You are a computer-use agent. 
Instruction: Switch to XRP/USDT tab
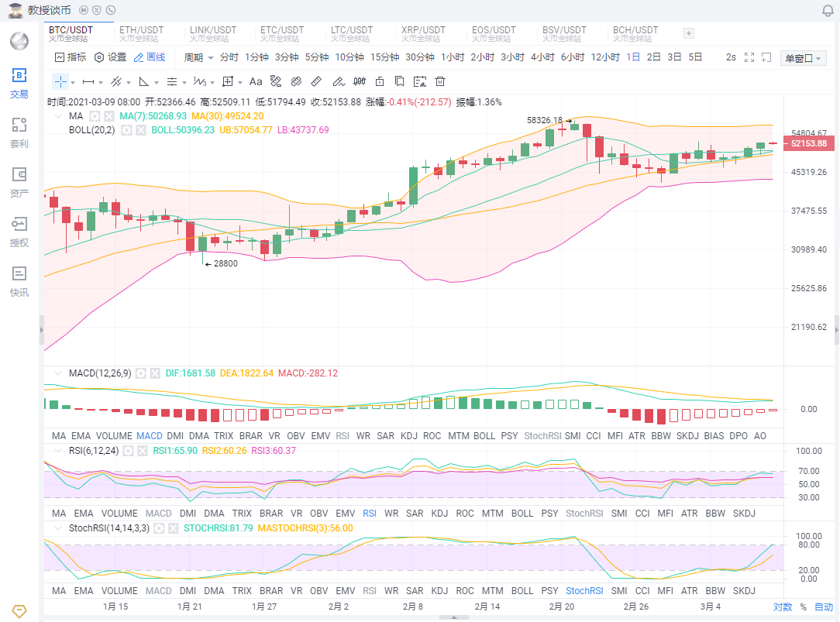coord(423,34)
